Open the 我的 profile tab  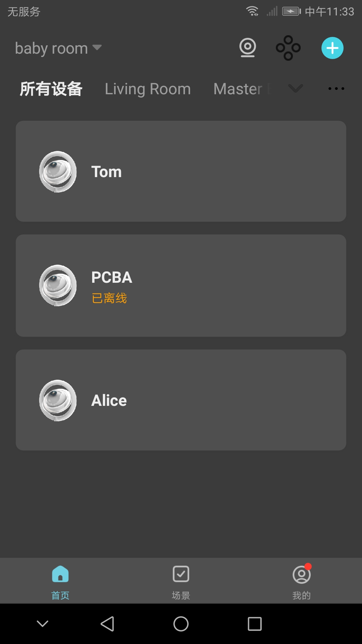click(301, 581)
